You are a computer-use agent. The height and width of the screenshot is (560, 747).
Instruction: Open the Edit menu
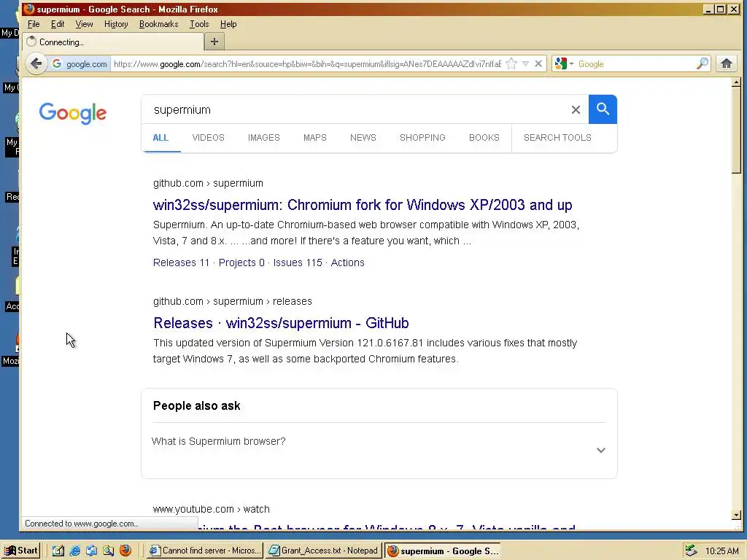[x=58, y=24]
